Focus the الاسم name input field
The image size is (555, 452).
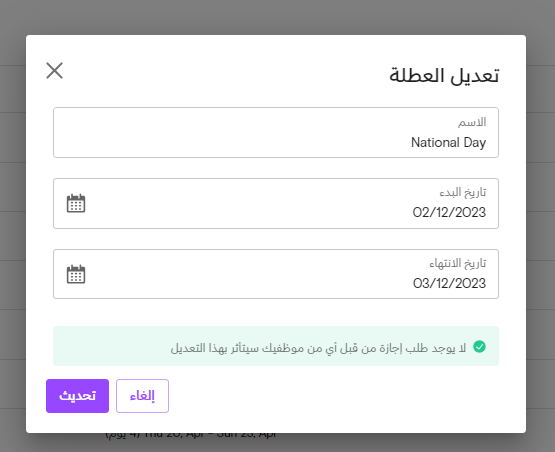pyautogui.click(x=276, y=132)
